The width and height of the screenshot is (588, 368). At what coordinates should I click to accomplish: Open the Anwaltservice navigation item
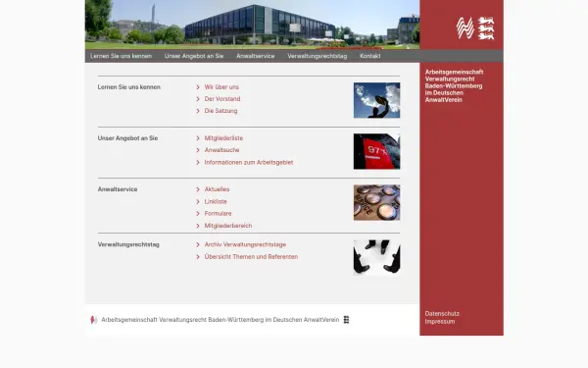[x=256, y=56]
